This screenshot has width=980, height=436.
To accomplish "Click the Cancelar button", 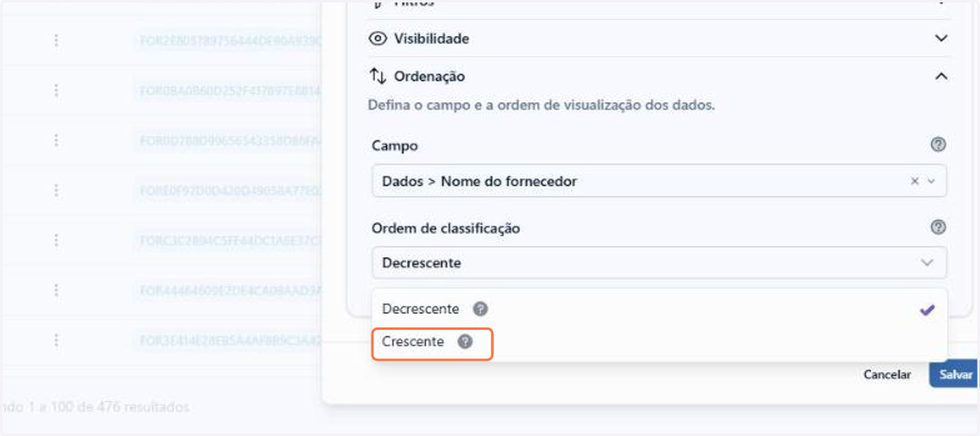I will click(887, 375).
